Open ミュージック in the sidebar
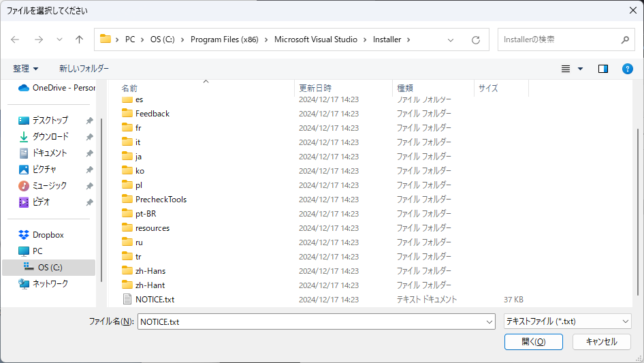This screenshot has height=363, width=644. pyautogui.click(x=49, y=186)
